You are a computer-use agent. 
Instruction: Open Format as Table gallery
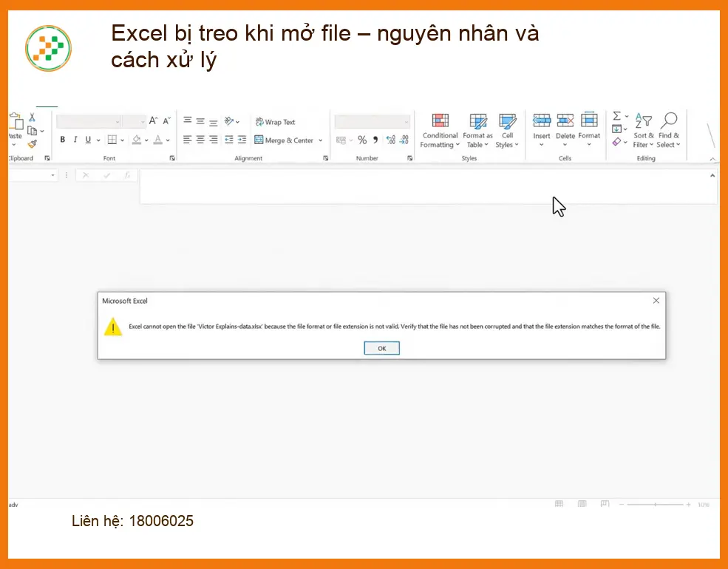(477, 131)
